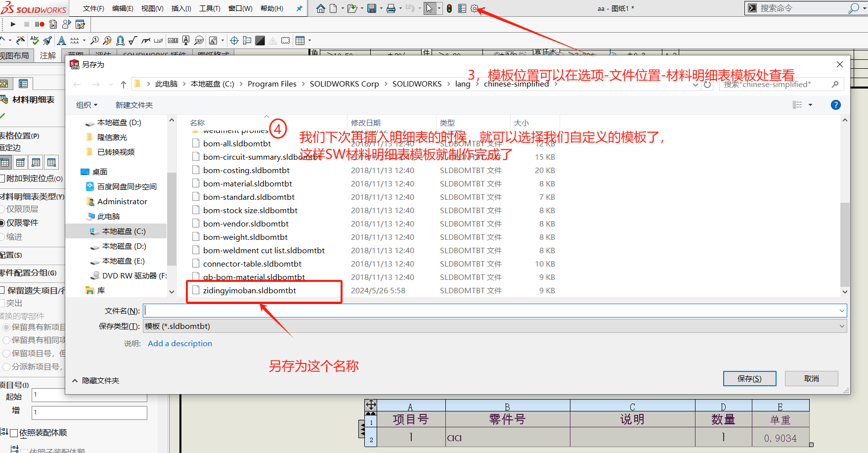Click the Rebuild traffic light icon

[449, 8]
